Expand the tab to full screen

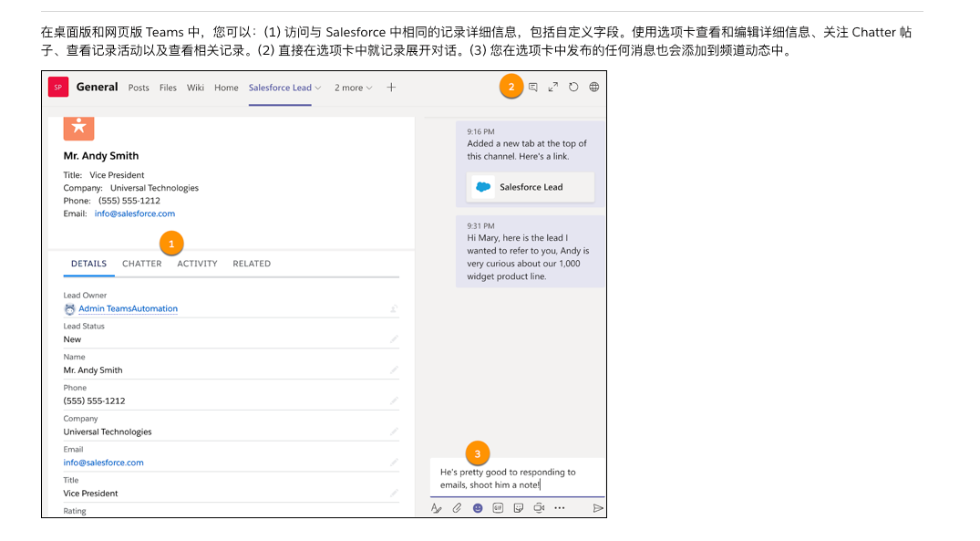(x=553, y=88)
